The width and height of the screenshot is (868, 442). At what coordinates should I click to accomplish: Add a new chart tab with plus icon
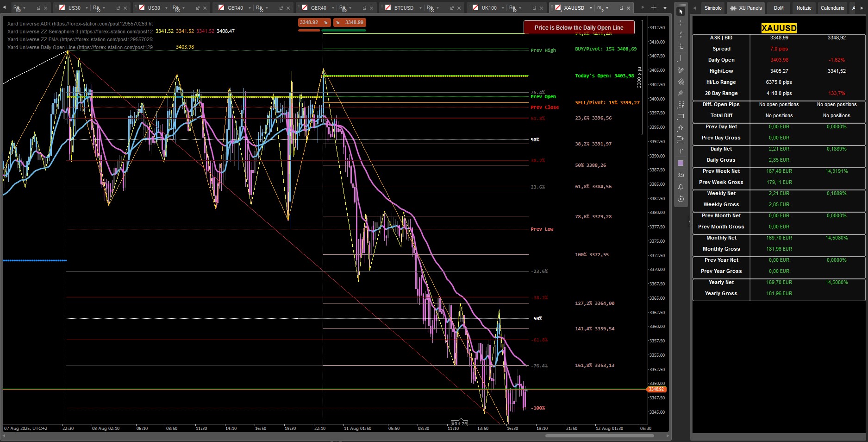(654, 7)
